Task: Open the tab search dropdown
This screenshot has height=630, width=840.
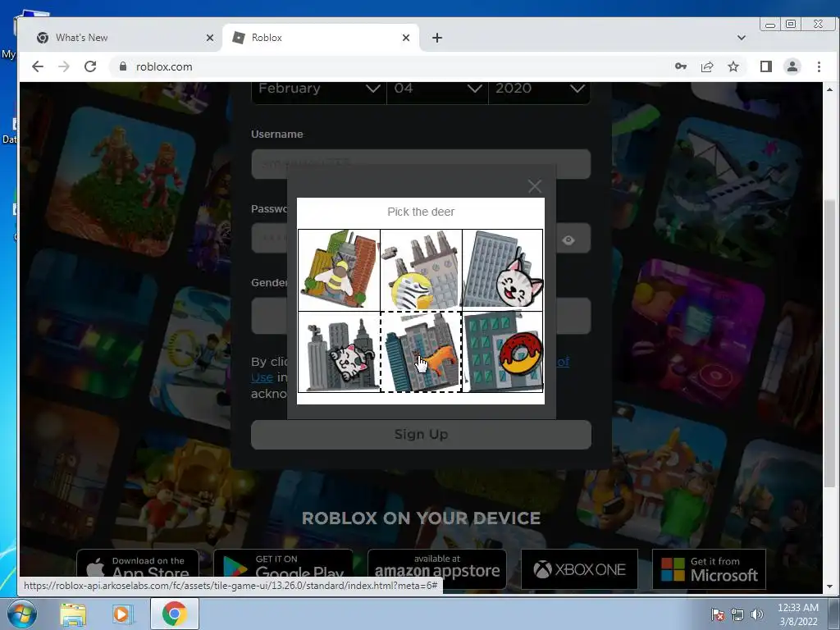Action: 742,38
